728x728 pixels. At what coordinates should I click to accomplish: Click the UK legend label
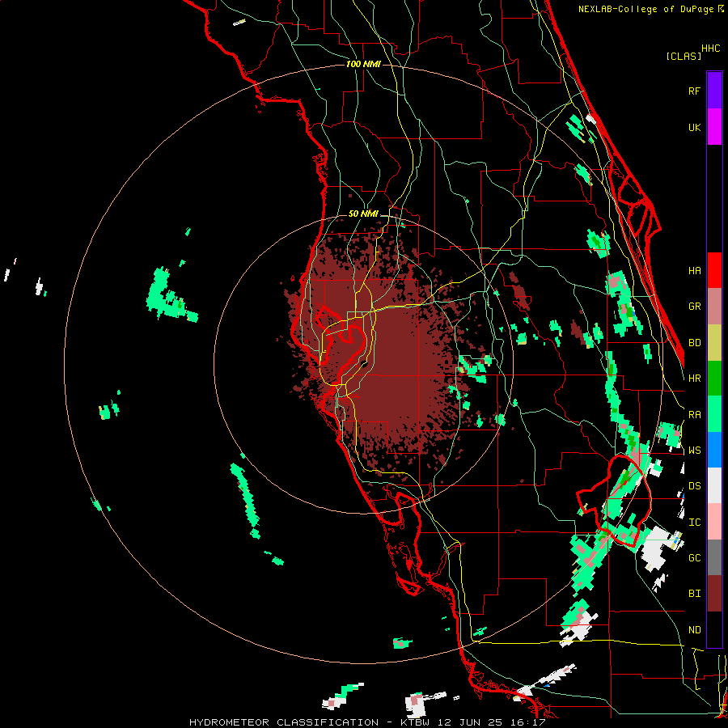(x=694, y=127)
